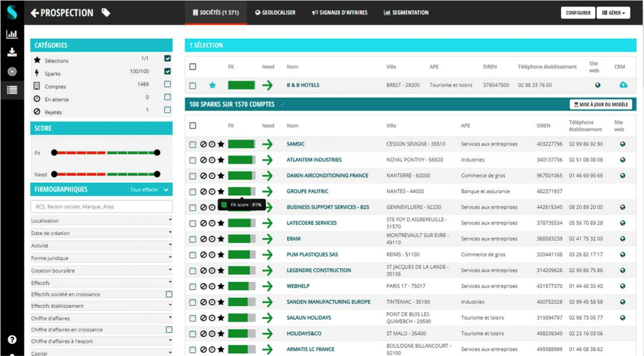This screenshot has height=356, width=644.
Task: Open the statistics bar chart in sidebar
Action: tap(12, 35)
